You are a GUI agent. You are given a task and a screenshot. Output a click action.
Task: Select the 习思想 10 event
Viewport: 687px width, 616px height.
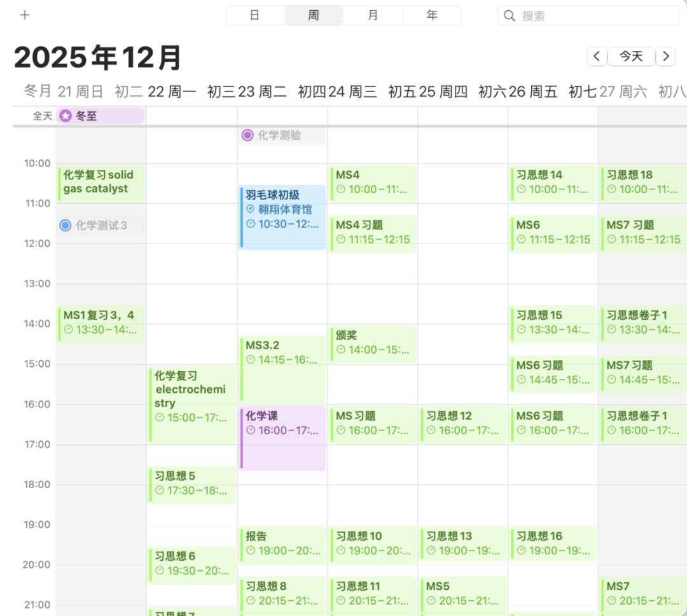click(x=372, y=545)
